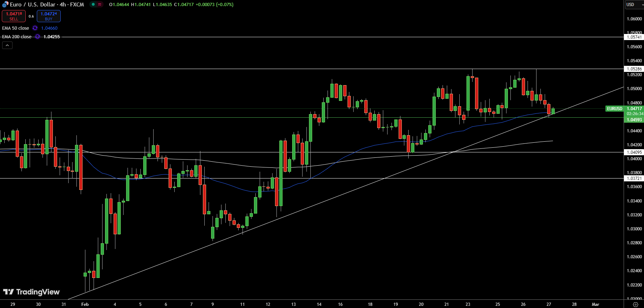
Task: Click the 1.02200 price axis label
Action: click(x=634, y=285)
